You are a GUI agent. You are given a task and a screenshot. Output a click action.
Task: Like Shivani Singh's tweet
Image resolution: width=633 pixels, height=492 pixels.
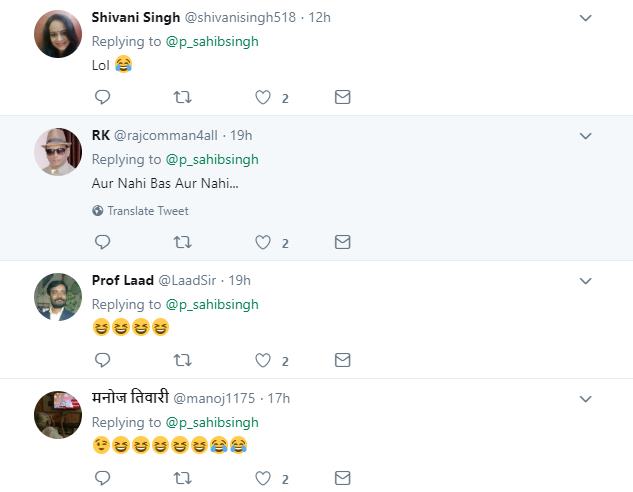pos(263,97)
